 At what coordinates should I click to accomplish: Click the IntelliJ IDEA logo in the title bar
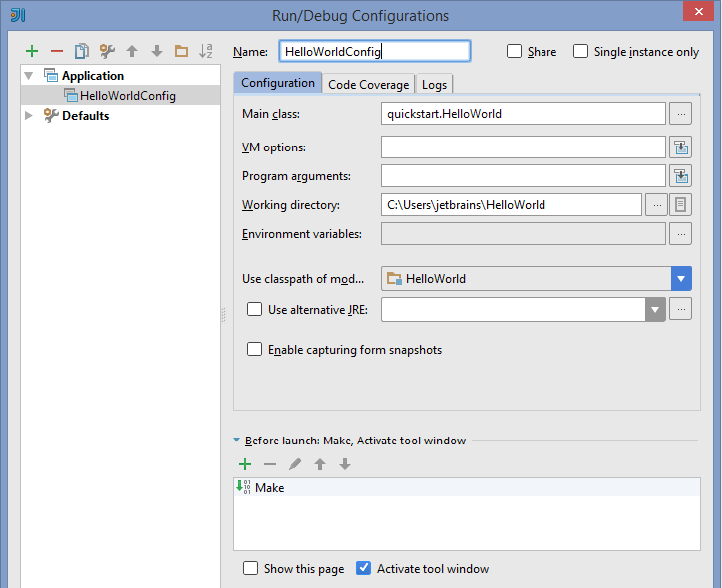18,15
